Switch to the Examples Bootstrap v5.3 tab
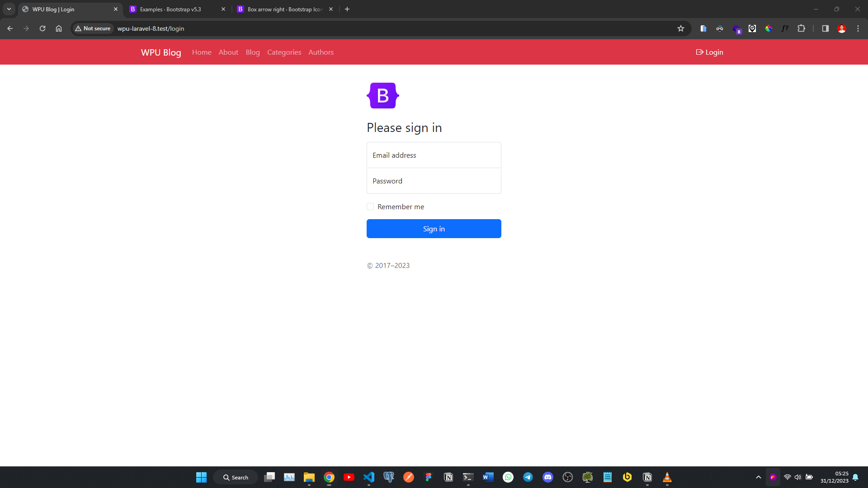The image size is (868, 488). click(x=170, y=9)
